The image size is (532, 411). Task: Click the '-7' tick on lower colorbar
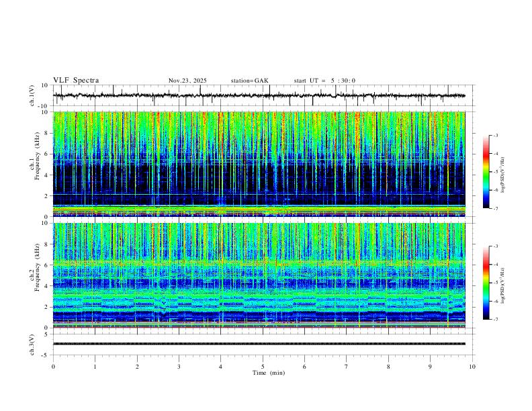coord(495,319)
